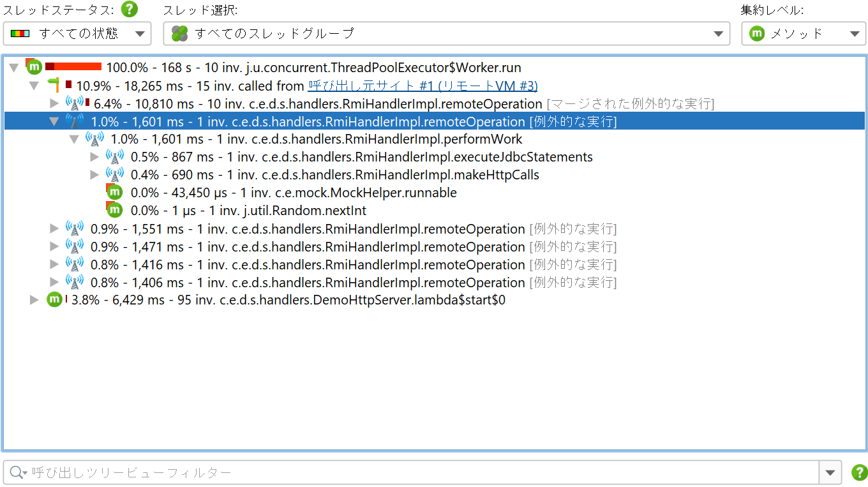Screen dimensions: 868x487
Task: Click the red percentage bar at 100.0%
Action: click(x=73, y=66)
